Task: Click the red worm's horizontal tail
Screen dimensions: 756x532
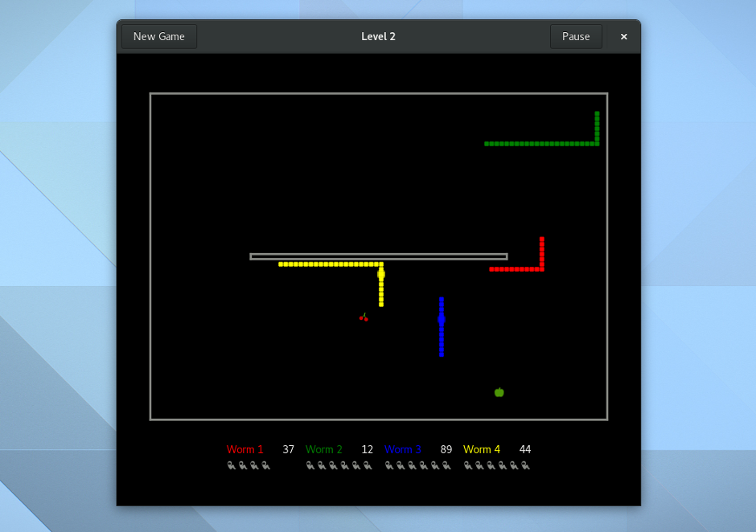Action: point(513,269)
